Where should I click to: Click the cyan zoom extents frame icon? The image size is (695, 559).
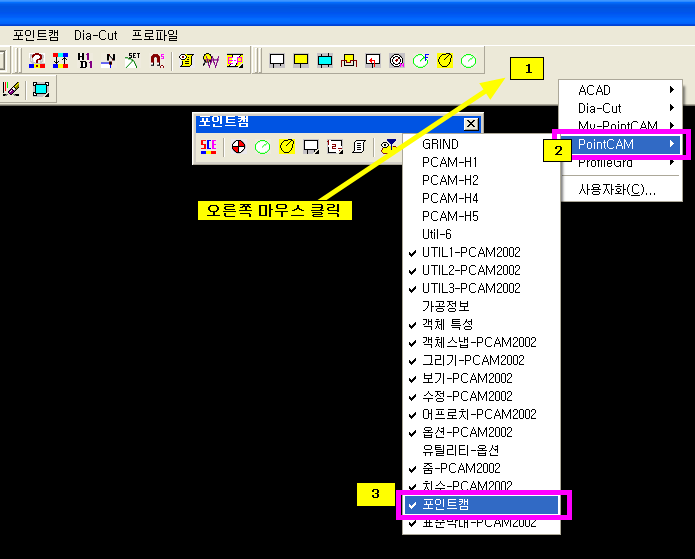click(x=41, y=89)
